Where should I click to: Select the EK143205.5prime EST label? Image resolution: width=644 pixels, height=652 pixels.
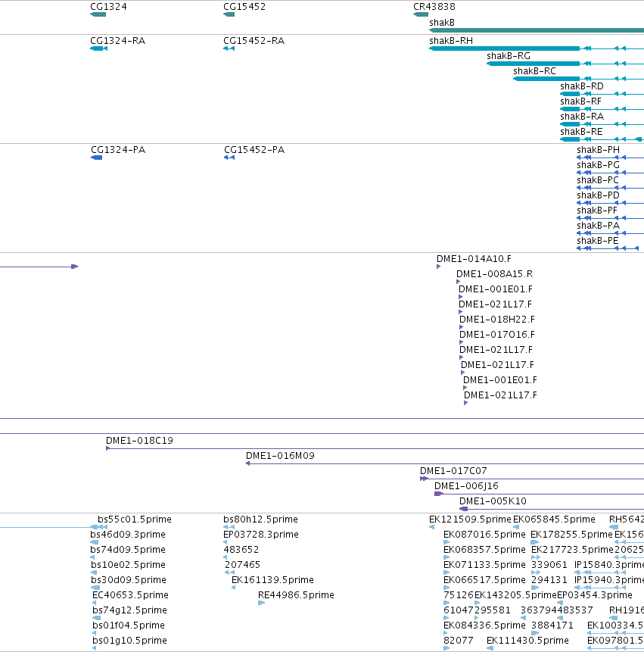[515, 595]
